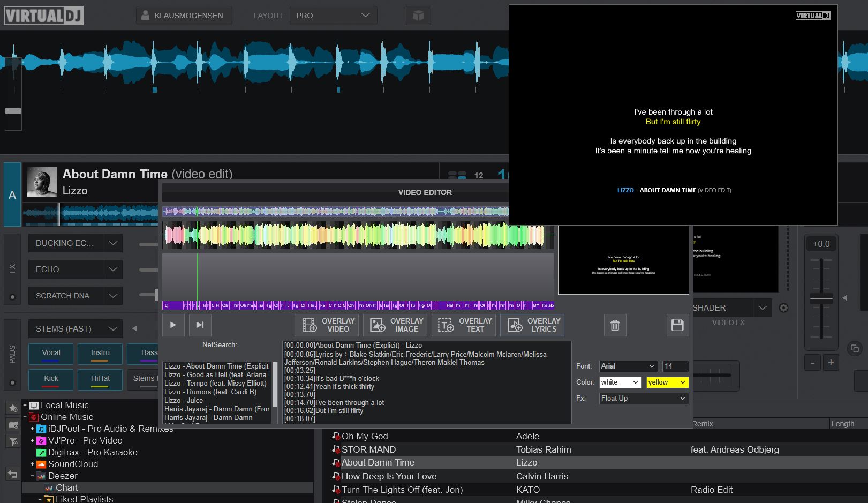The image size is (868, 503).
Task: Click the virtual folder sidebar icon
Action: pos(13,425)
